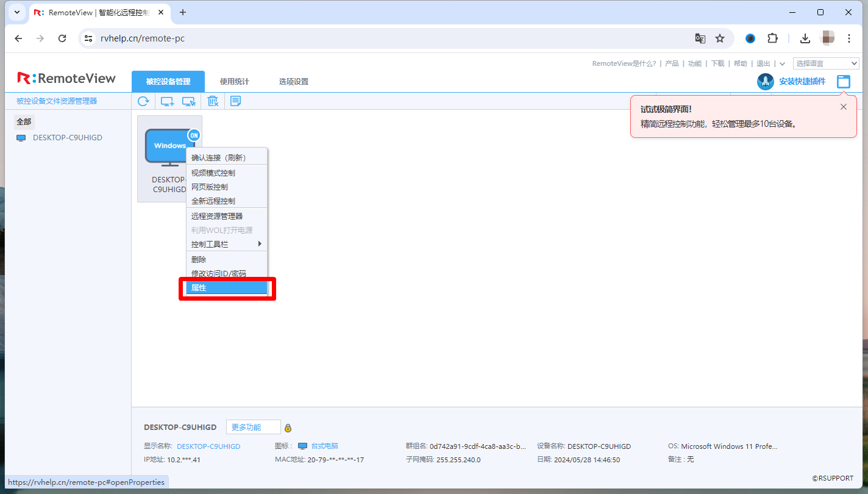
Task: Click the 备注 : 无 text
Action: click(681, 460)
